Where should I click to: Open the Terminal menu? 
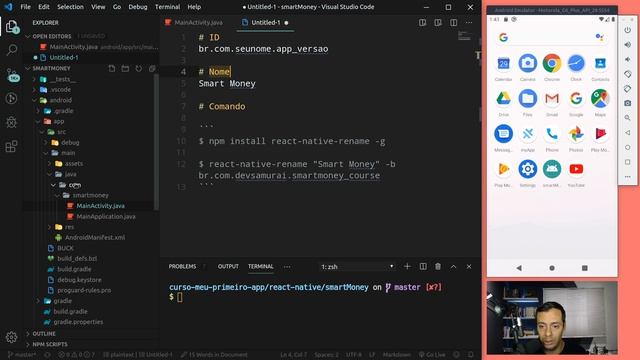167,7
